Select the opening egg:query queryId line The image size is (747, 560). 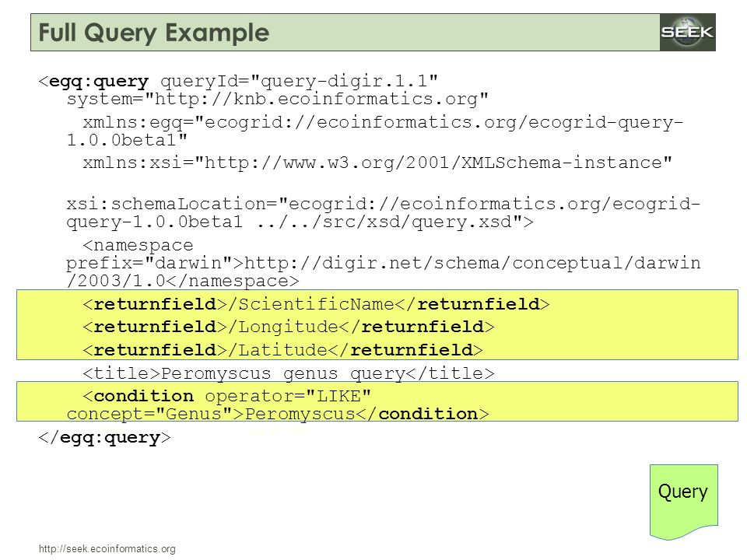click(238, 81)
